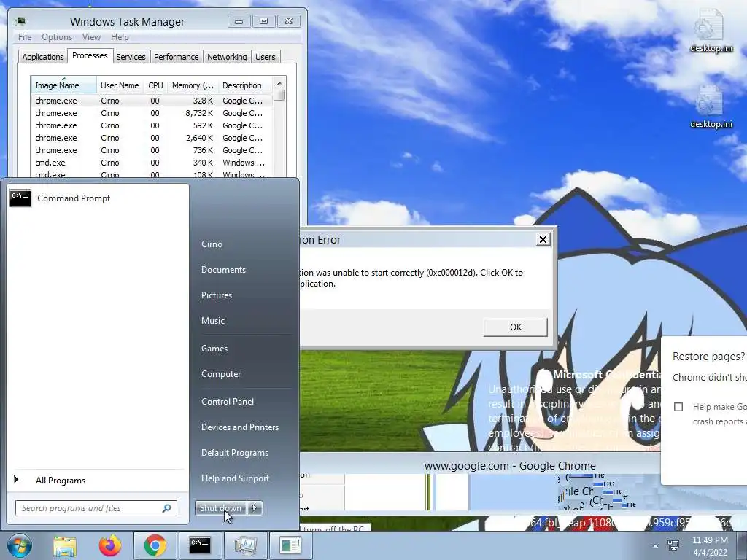Sort by the Image Name column header
747x560 pixels.
pos(64,85)
